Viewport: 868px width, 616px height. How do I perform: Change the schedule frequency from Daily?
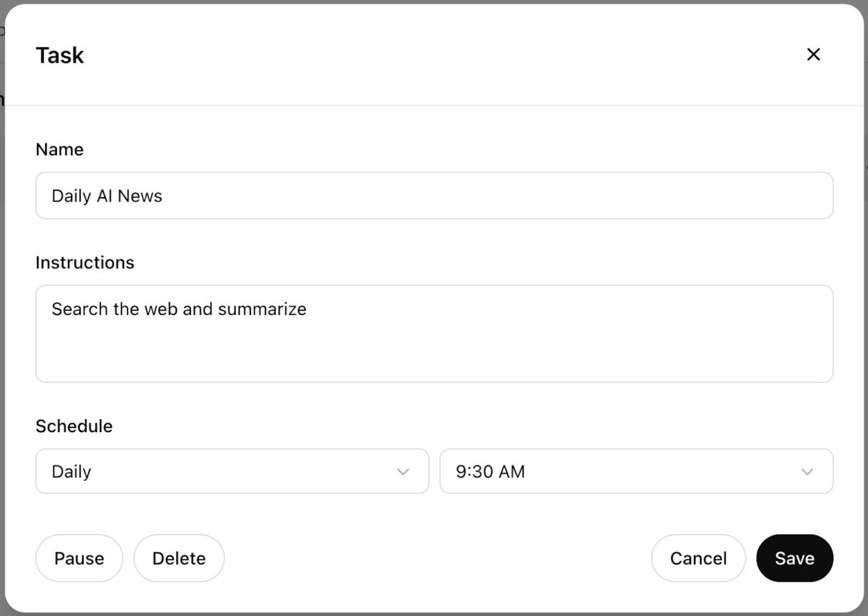233,471
